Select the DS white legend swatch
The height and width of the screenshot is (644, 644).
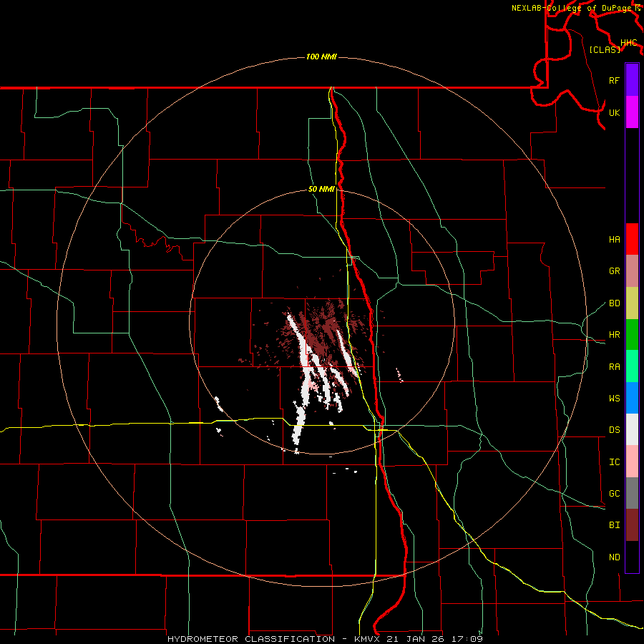coord(632,429)
